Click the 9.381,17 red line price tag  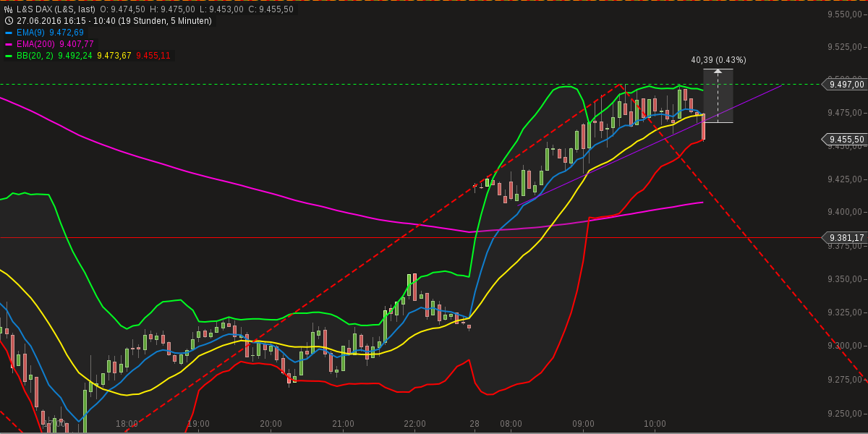pos(845,237)
